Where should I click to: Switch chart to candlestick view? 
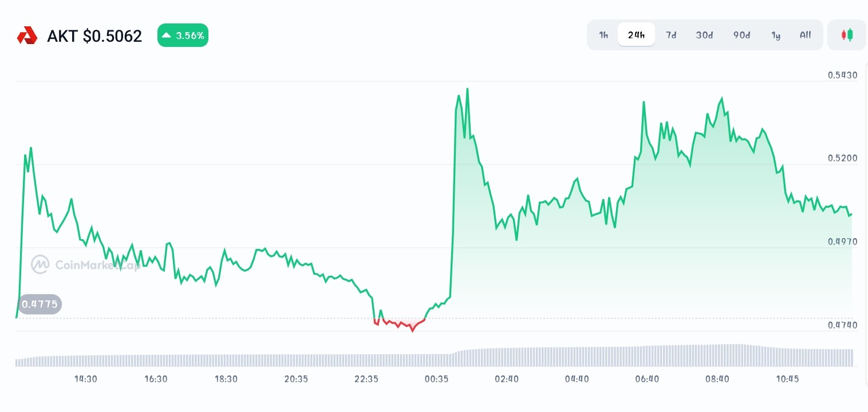(847, 35)
